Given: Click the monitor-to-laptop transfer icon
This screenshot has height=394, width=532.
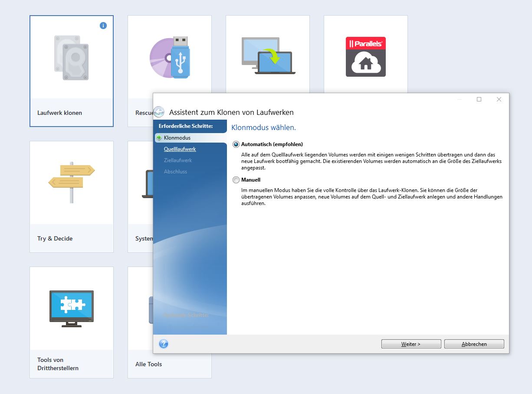Looking at the screenshot, I should [268, 56].
